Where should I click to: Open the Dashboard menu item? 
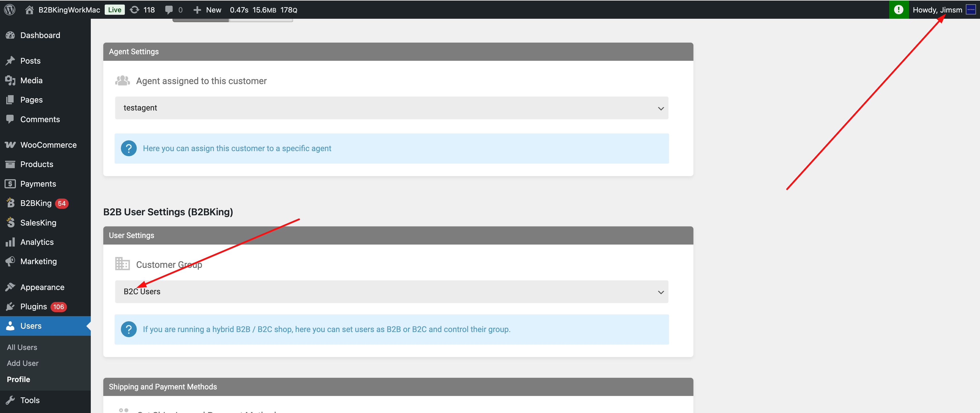pos(40,35)
